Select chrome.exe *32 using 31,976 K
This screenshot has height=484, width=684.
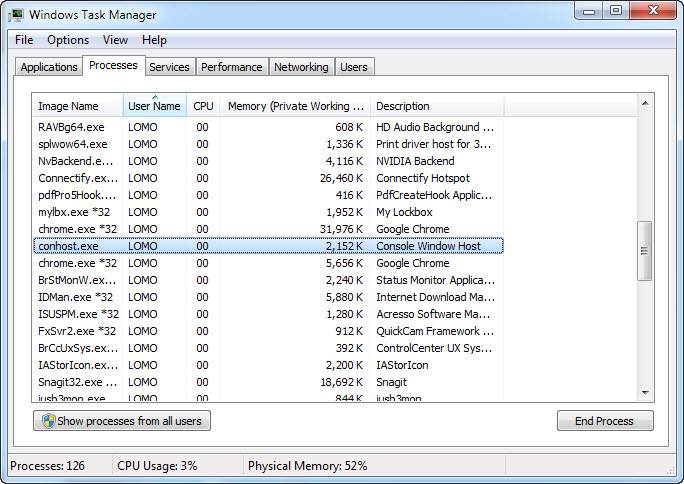(268, 229)
